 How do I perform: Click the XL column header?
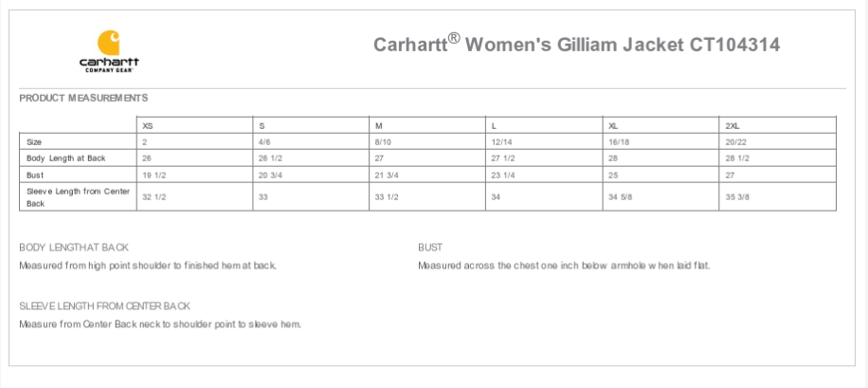point(613,125)
